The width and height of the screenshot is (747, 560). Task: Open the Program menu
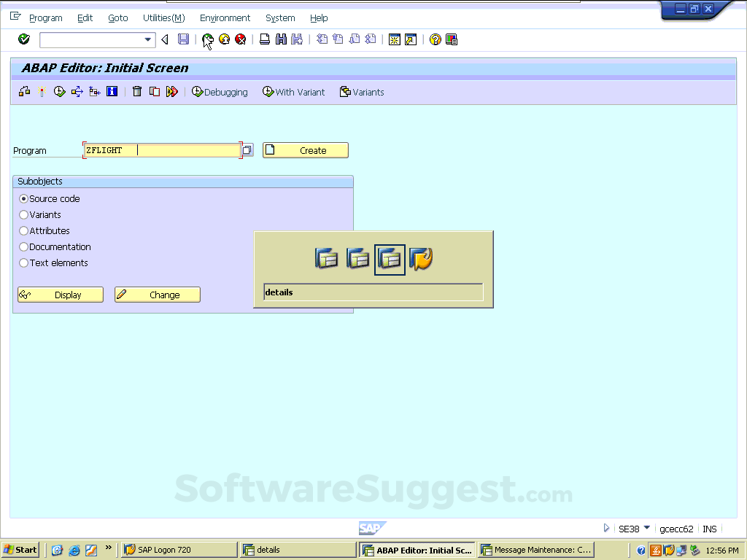click(46, 18)
